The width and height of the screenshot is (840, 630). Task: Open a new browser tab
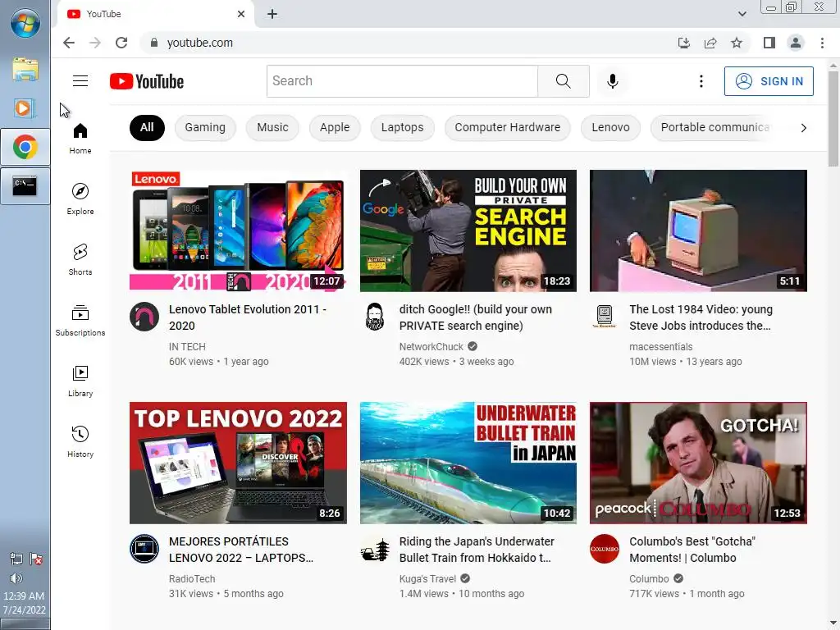point(272,14)
